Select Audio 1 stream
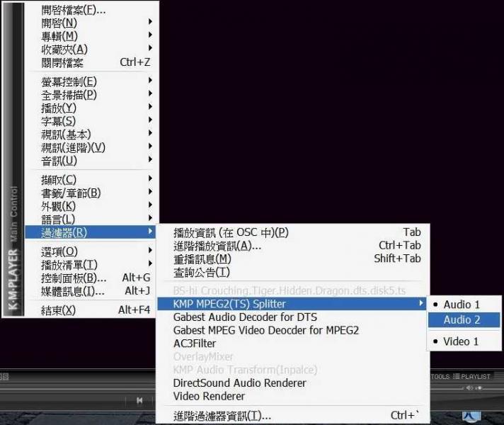The image size is (504, 425). [462, 305]
